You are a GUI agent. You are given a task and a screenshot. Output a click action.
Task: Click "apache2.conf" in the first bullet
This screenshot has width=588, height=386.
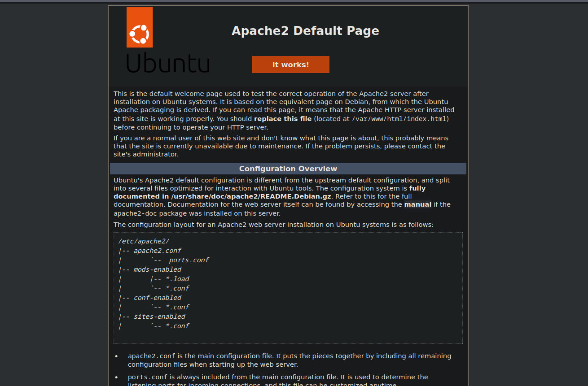point(152,356)
